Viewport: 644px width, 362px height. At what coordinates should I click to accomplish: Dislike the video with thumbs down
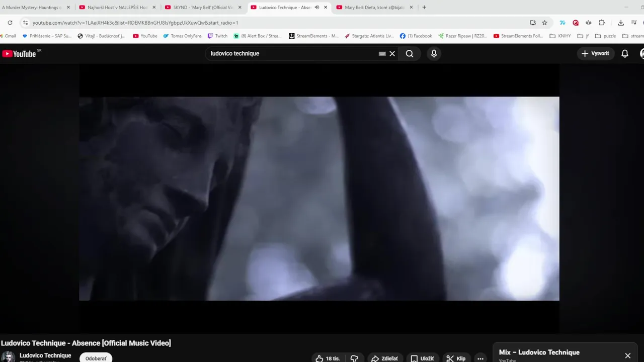354,358
